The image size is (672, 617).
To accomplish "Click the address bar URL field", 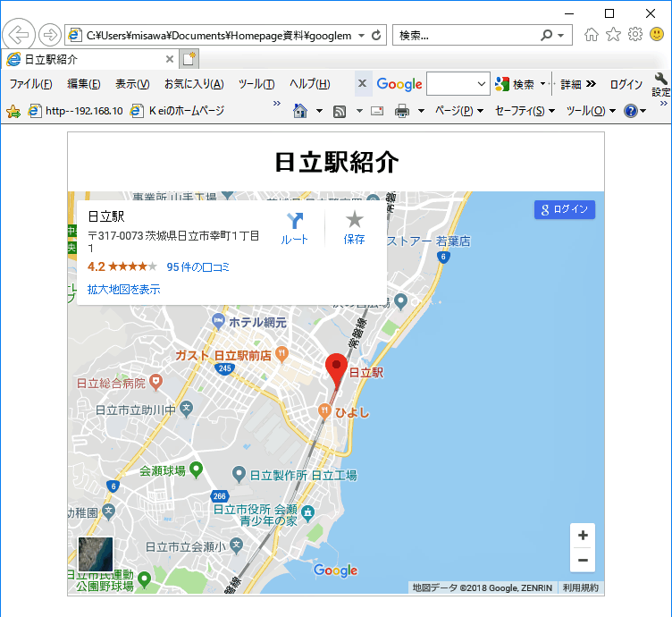I will [x=219, y=36].
